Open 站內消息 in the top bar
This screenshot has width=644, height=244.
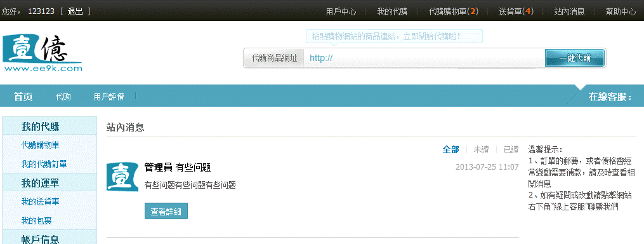click(x=569, y=11)
